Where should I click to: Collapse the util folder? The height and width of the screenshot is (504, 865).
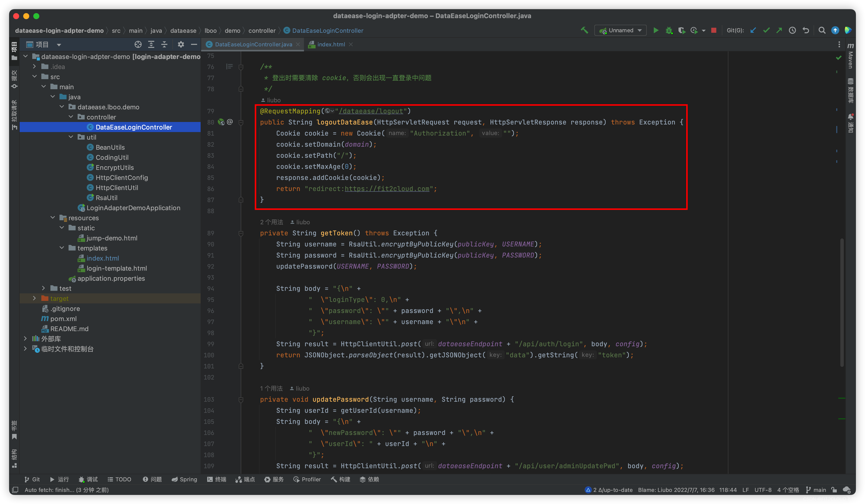71,137
